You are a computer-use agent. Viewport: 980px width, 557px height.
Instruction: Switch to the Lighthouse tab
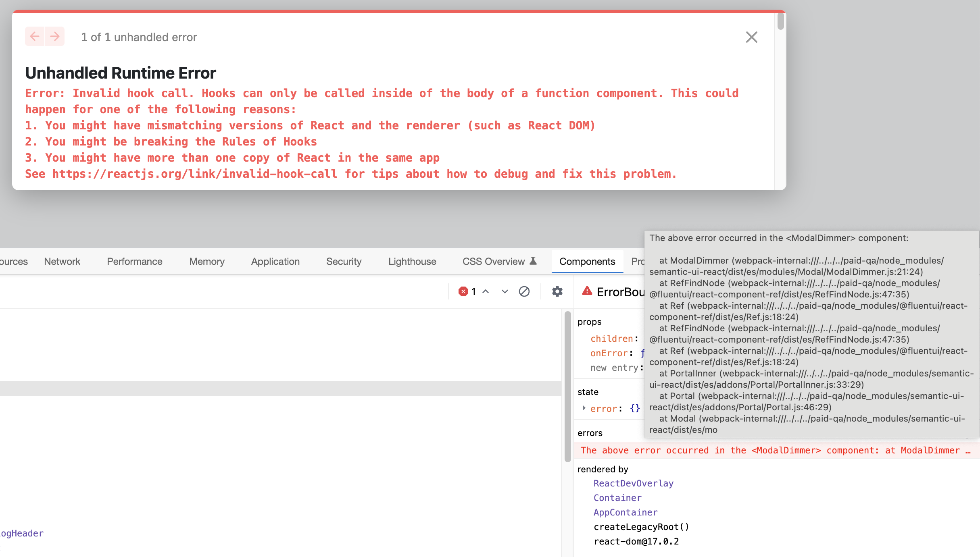pos(412,261)
